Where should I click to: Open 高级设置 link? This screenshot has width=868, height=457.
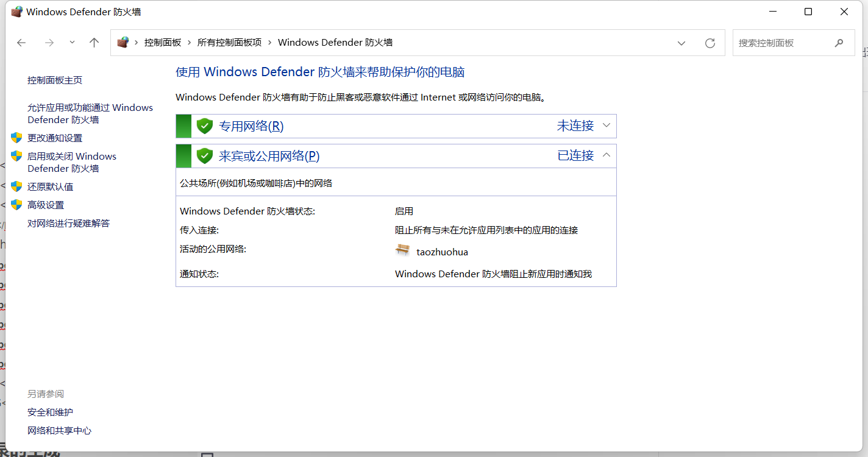point(46,205)
